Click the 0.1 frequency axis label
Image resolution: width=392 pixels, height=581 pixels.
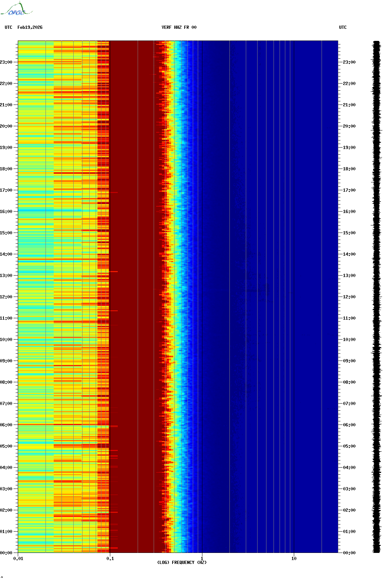coord(110,559)
